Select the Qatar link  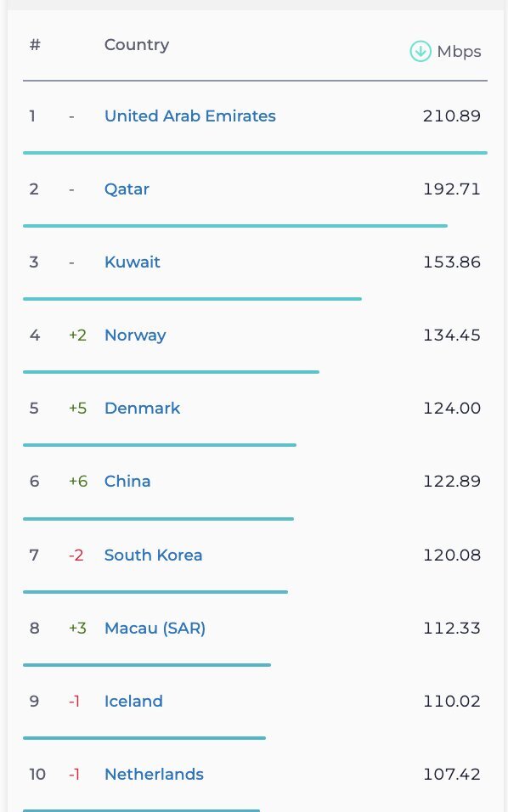coord(126,189)
